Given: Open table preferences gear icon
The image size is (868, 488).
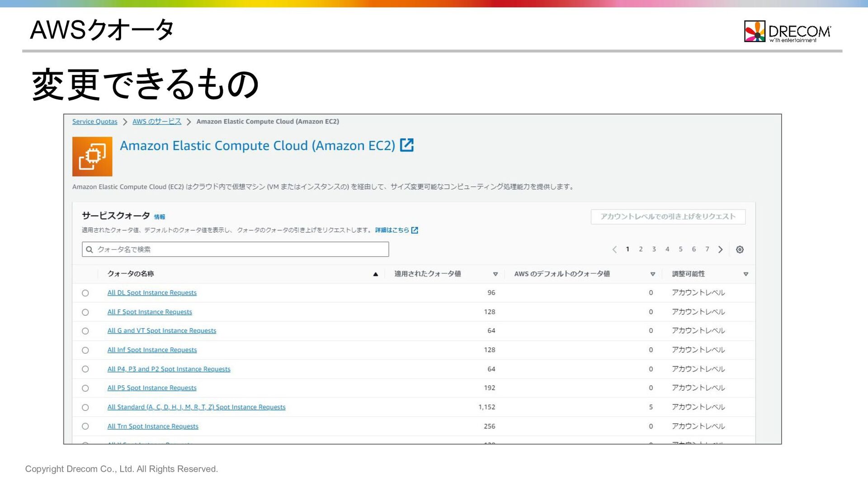Looking at the screenshot, I should (740, 249).
